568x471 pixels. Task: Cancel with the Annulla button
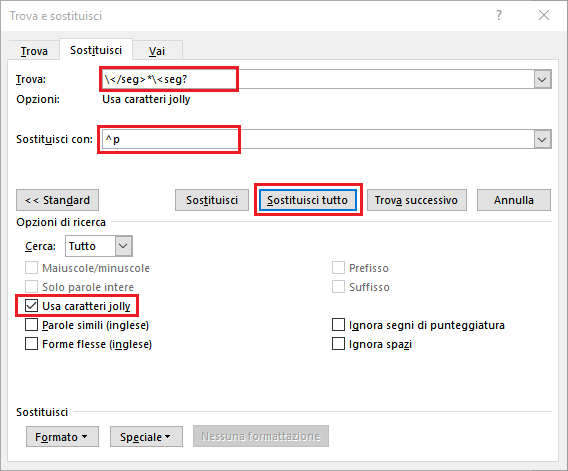[x=514, y=200]
